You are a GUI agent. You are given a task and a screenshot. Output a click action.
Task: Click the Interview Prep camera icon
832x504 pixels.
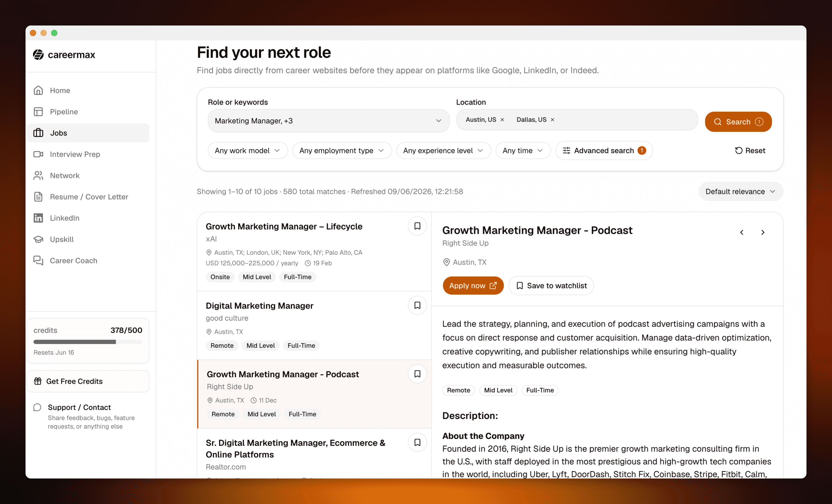pyautogui.click(x=38, y=154)
